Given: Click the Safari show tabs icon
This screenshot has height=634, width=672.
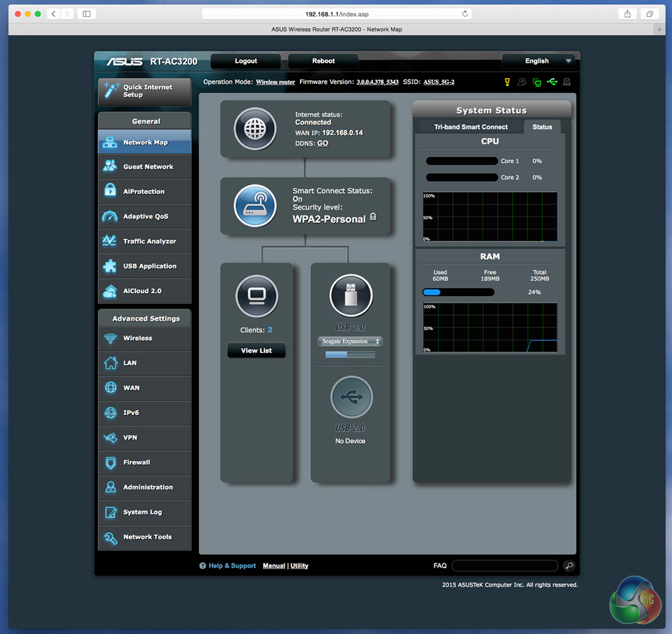Looking at the screenshot, I should click(x=650, y=14).
